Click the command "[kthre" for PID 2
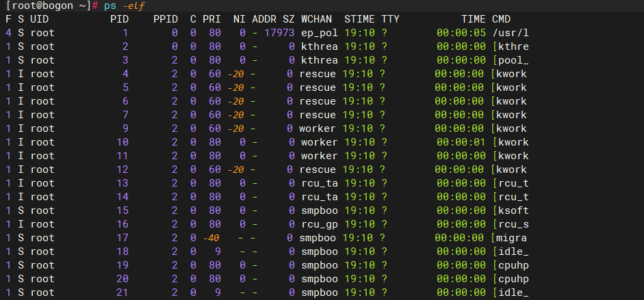Image resolution: width=644 pixels, height=300 pixels. [x=510, y=46]
